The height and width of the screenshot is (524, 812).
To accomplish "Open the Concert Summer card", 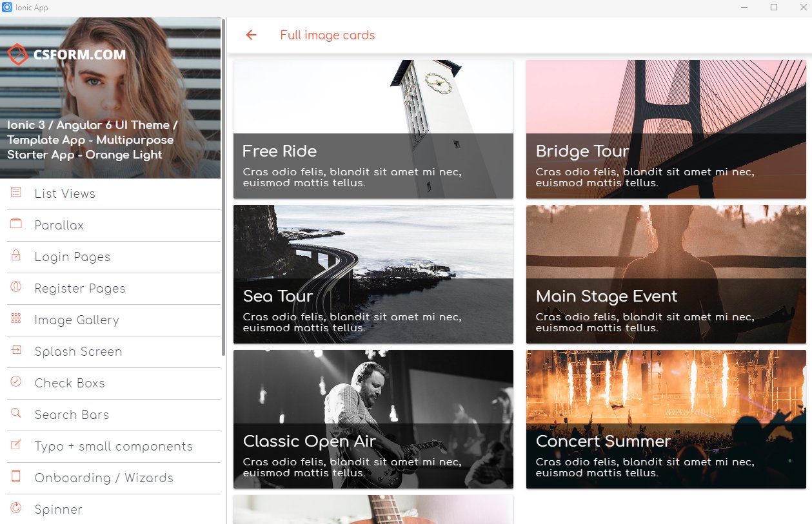I will point(666,419).
